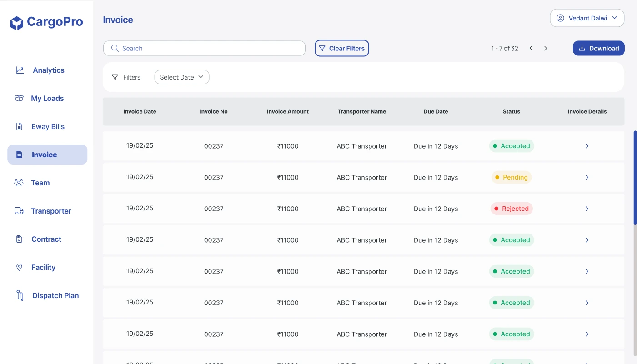Click the funnel icon beside Filters label
This screenshot has width=637, height=364.
click(115, 77)
